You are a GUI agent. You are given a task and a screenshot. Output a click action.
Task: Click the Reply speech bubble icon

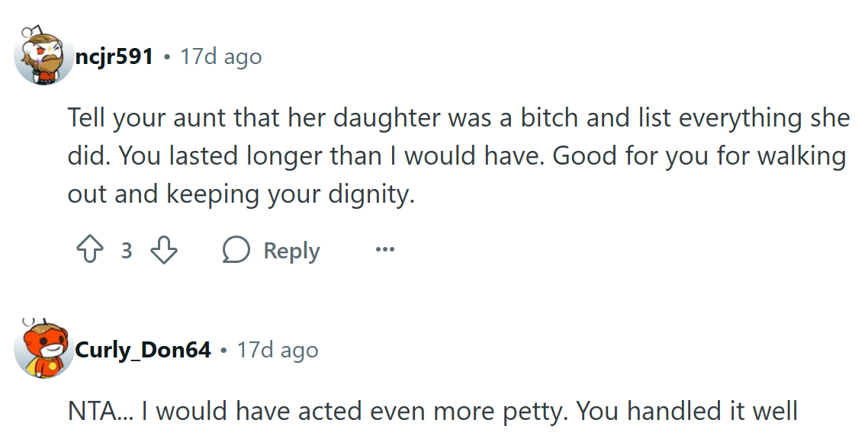tap(236, 251)
